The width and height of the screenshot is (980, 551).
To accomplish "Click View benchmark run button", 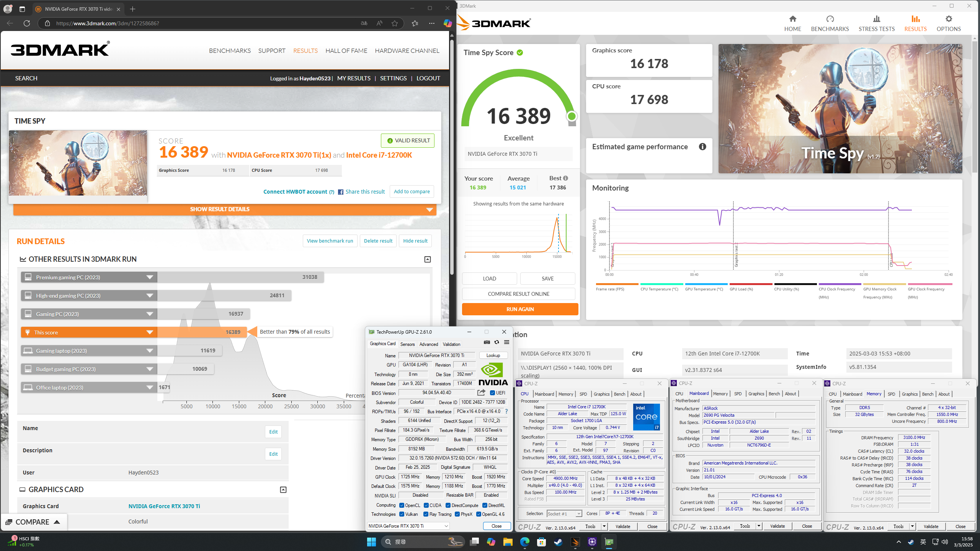I will (330, 241).
